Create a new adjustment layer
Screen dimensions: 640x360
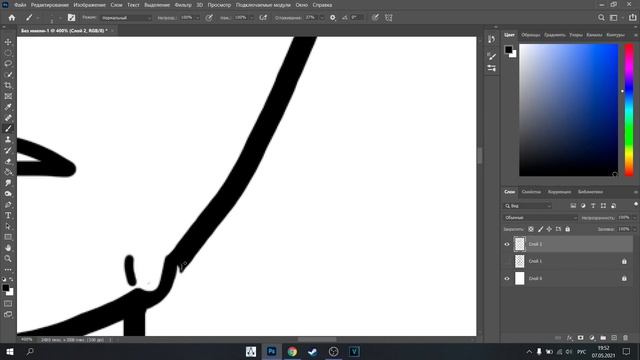(592, 338)
